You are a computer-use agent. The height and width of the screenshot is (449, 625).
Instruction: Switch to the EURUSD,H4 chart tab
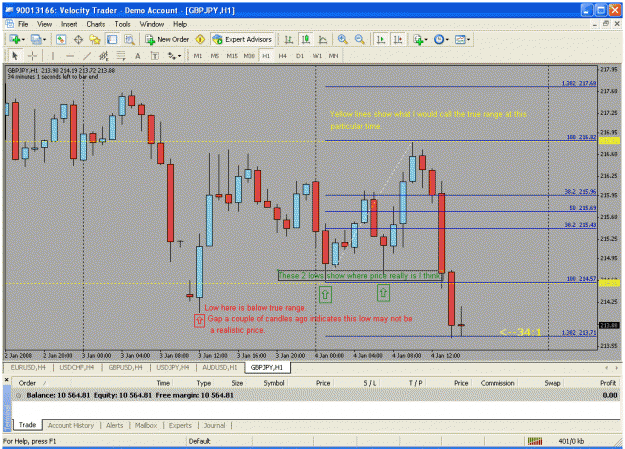28,367
